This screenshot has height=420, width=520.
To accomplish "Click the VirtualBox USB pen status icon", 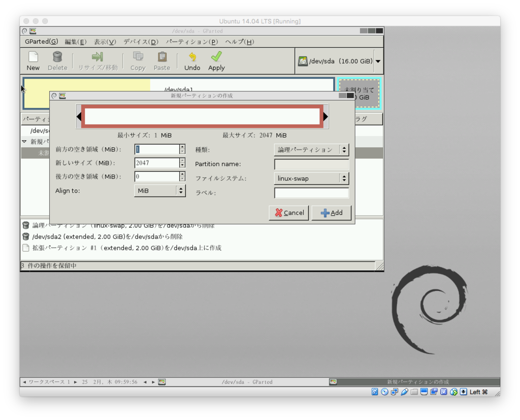I will point(404,392).
